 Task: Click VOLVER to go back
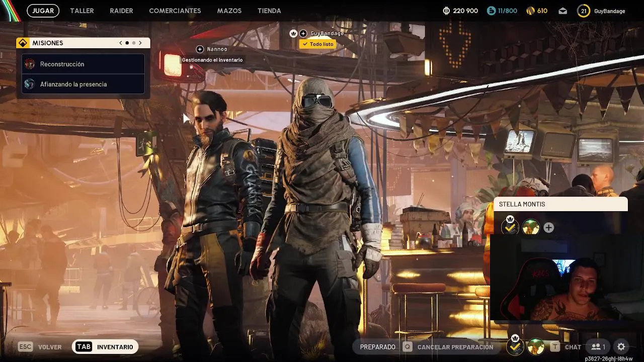50,347
